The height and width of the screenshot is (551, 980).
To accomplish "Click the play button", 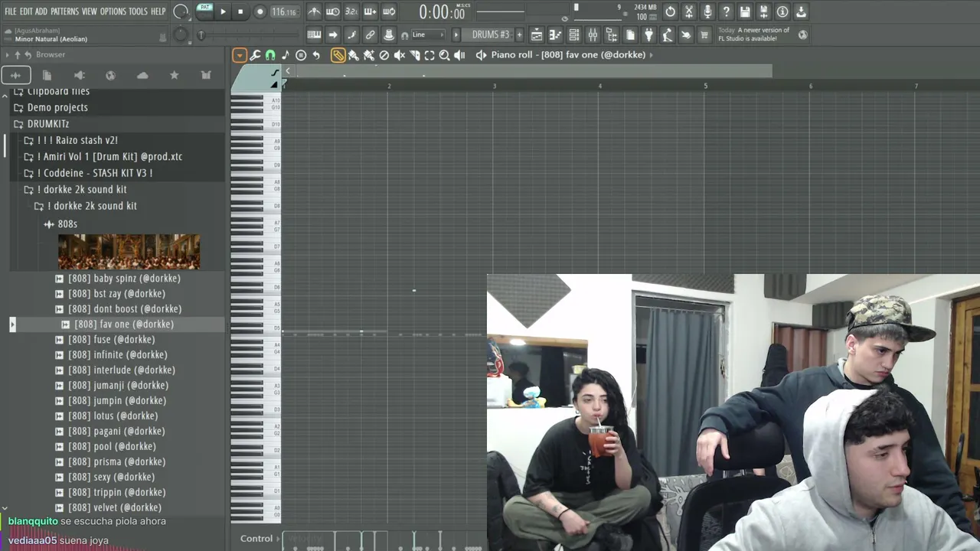I will pos(223,11).
